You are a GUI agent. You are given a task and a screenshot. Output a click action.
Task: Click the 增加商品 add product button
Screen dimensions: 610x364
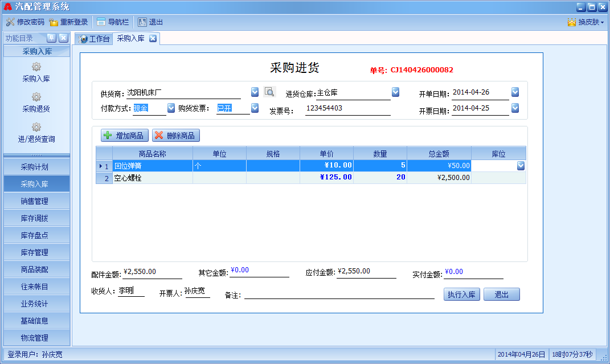coord(125,136)
